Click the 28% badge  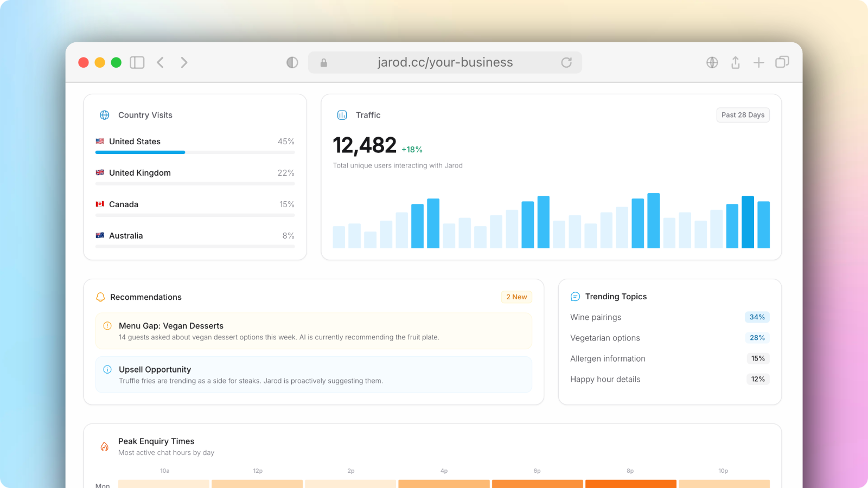point(757,338)
